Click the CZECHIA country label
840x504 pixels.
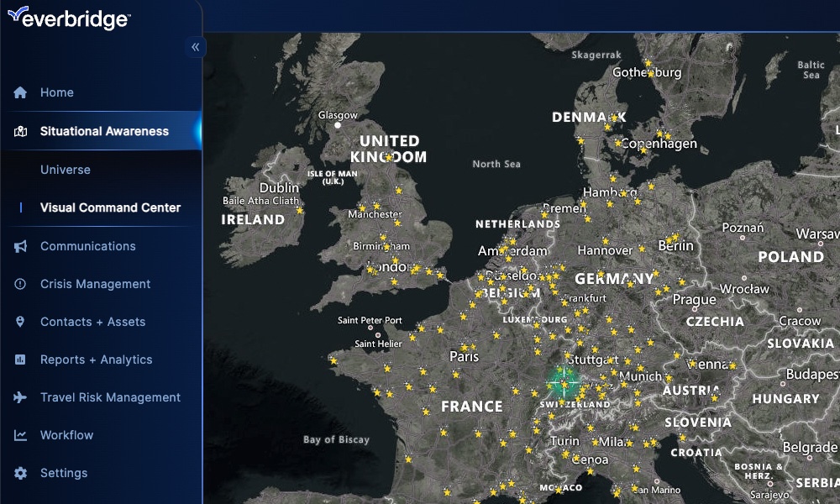coord(715,322)
